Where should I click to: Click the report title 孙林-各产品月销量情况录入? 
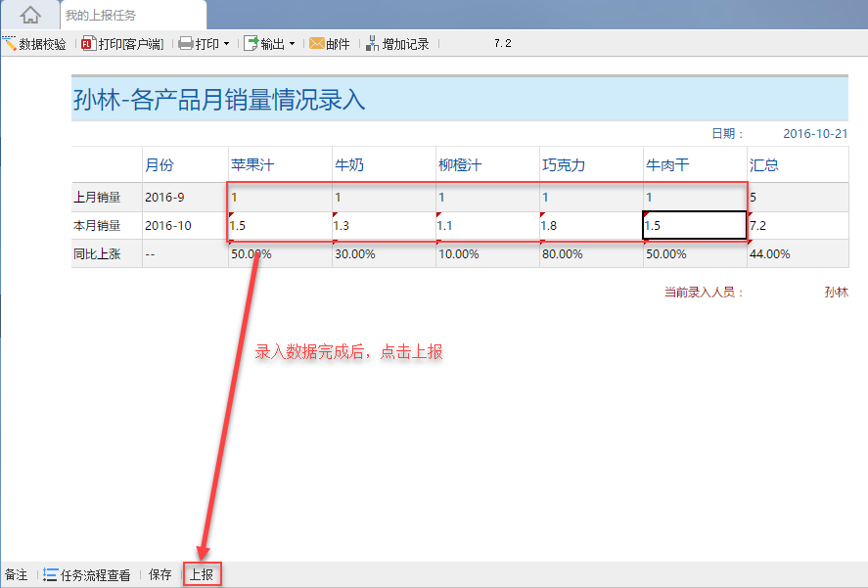point(219,100)
